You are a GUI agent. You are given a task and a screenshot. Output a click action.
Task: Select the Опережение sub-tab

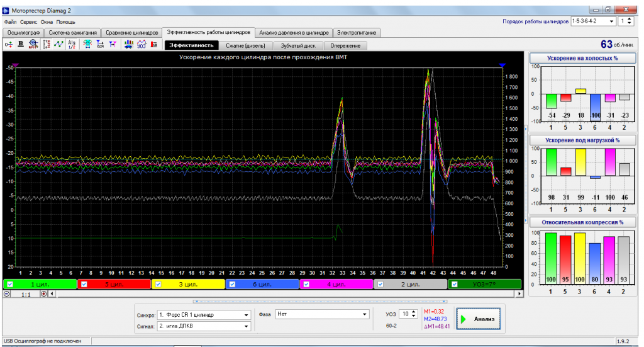(345, 45)
